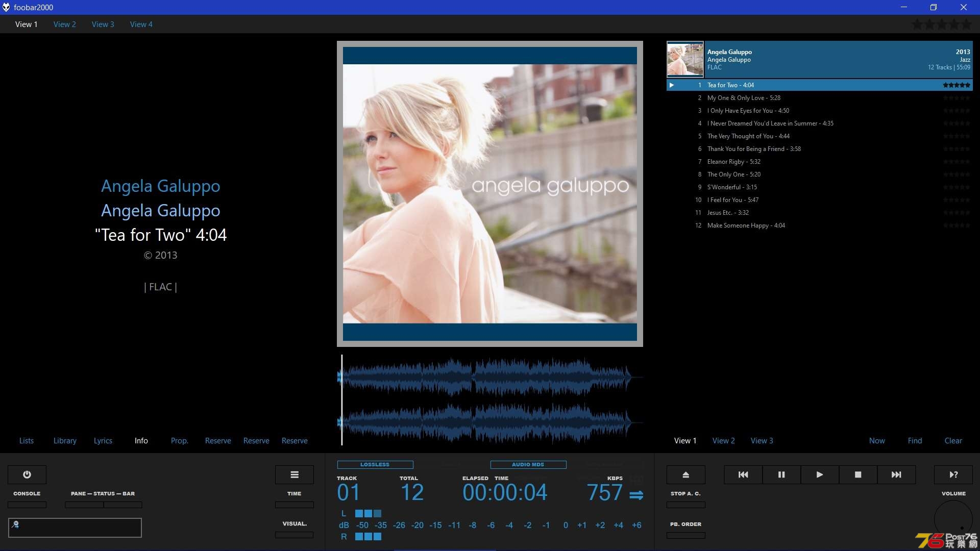This screenshot has height=551, width=980.
Task: Select track Make Someone Happy
Action: [x=820, y=226]
